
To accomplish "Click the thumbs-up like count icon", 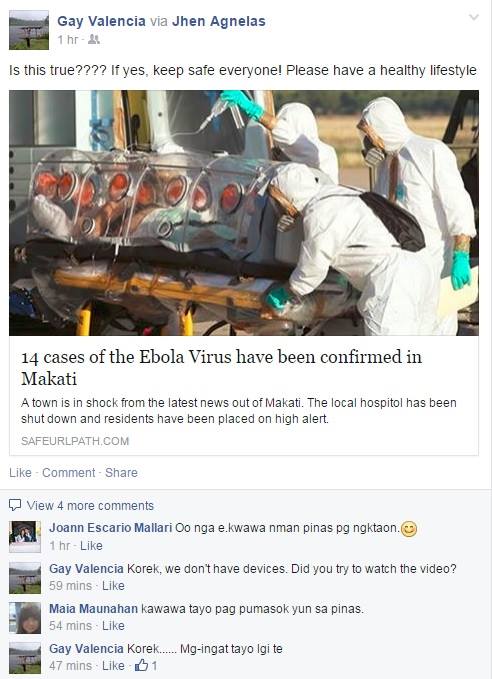I will 141,665.
